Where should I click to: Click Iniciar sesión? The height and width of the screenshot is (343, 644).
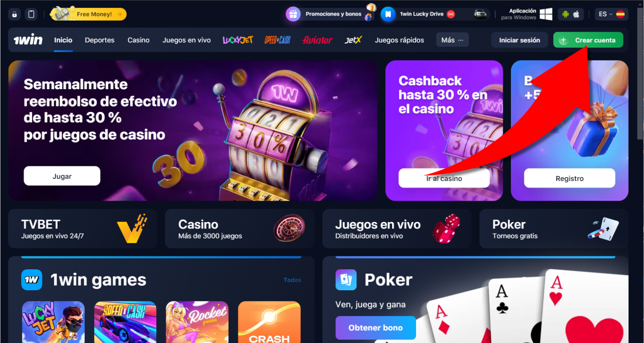point(519,40)
